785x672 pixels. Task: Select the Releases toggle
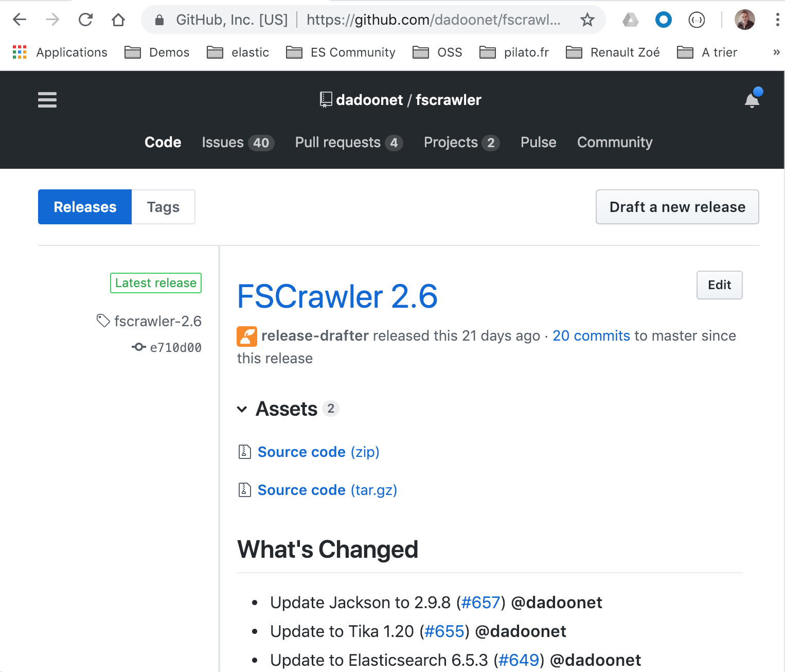[x=84, y=207]
